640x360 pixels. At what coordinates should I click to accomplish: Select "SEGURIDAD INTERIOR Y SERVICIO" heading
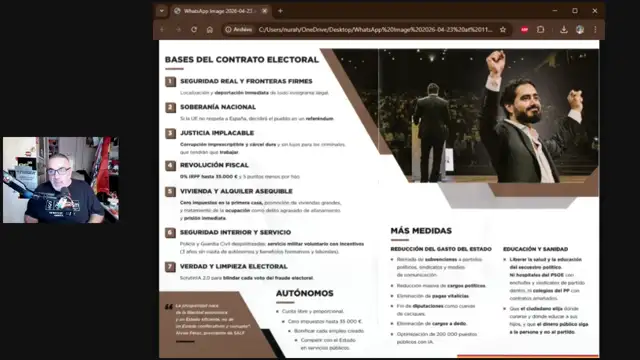[236, 233]
